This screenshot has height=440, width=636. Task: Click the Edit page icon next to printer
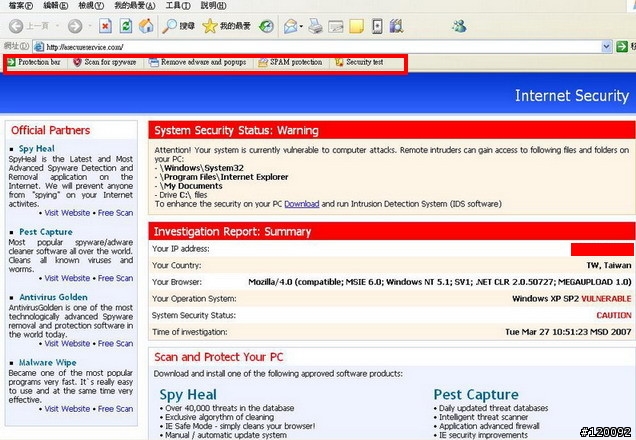point(336,27)
